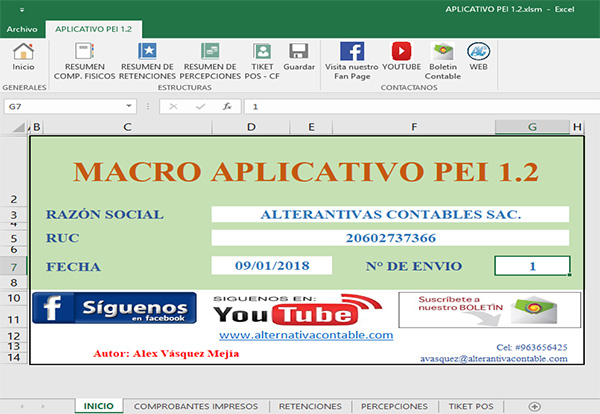Click the Guardar save icon
Screen dimensions: 600x414
[x=296, y=52]
